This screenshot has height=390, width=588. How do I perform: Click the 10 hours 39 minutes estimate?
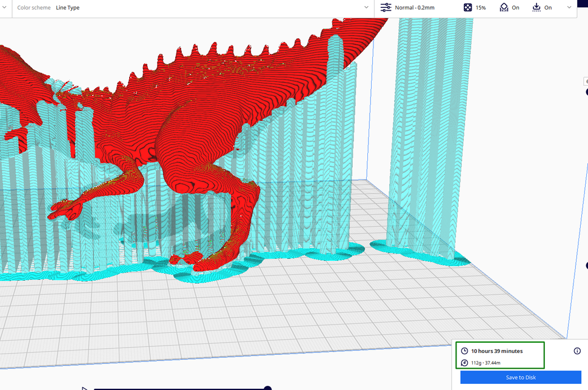coord(498,350)
